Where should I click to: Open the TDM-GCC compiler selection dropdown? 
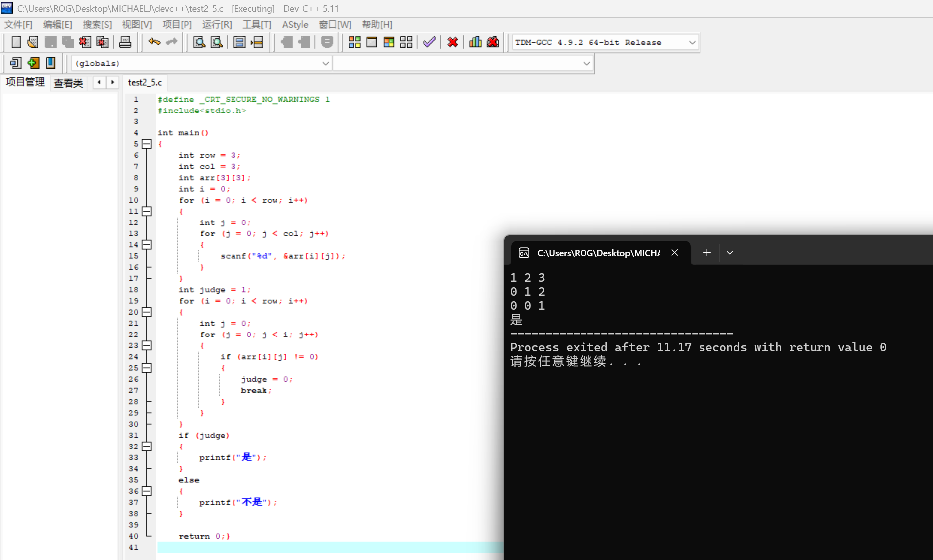[x=605, y=42]
